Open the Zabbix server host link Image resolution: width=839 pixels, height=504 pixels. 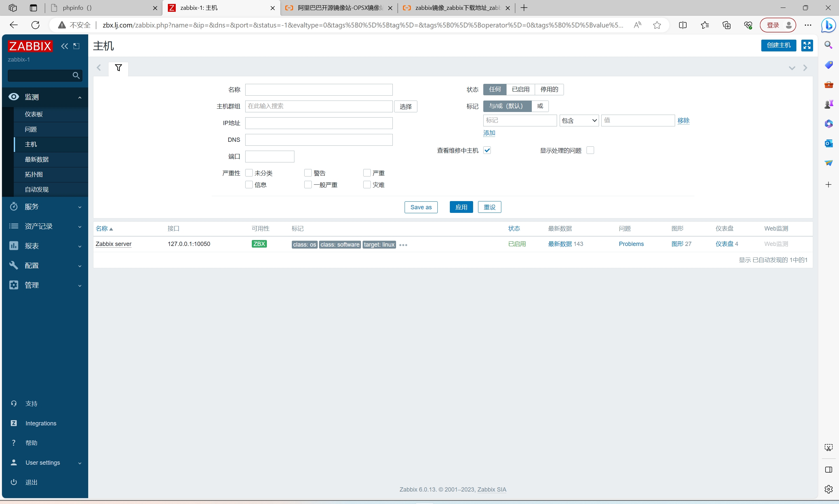(x=113, y=244)
